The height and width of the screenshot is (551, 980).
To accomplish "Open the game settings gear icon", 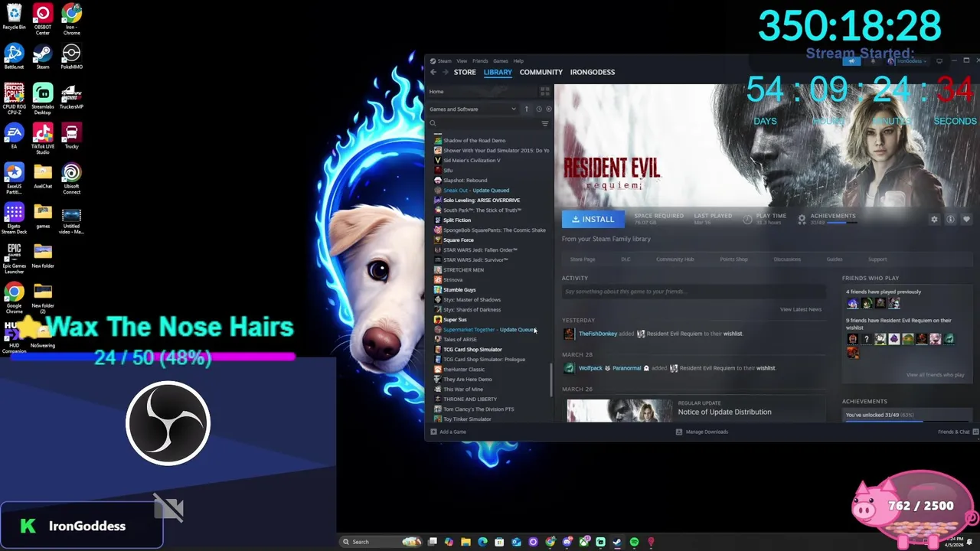I will [x=934, y=220].
